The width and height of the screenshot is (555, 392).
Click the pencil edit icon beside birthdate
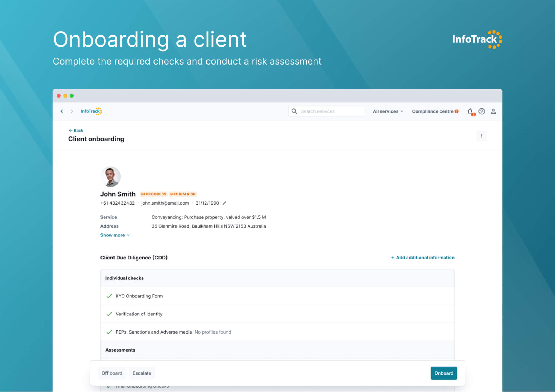click(224, 203)
